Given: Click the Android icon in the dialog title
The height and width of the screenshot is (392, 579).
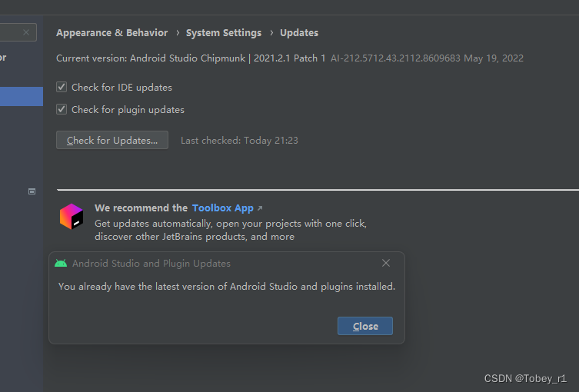Looking at the screenshot, I should (x=61, y=263).
